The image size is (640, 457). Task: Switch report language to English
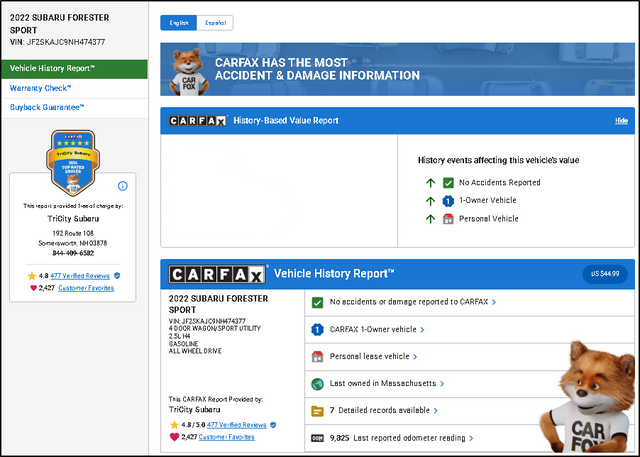pyautogui.click(x=178, y=23)
